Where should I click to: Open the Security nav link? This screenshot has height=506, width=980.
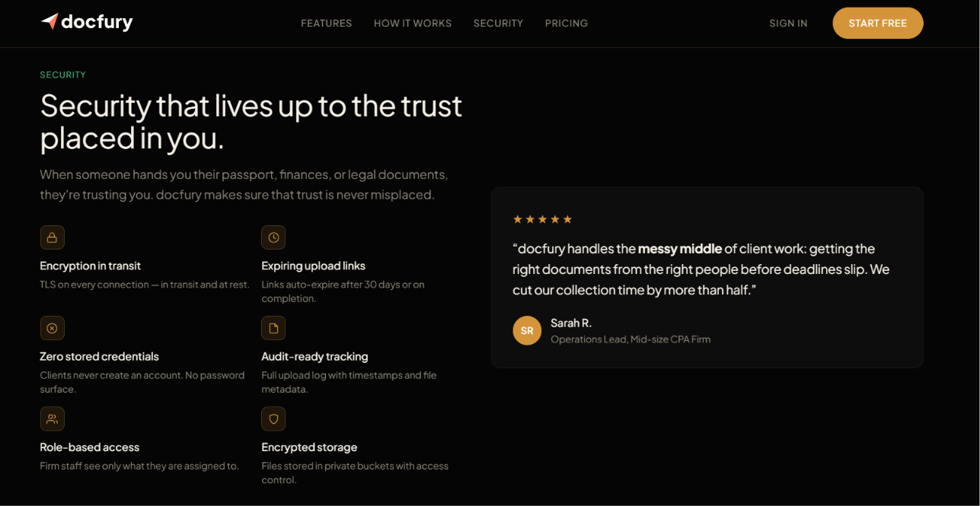coord(498,24)
